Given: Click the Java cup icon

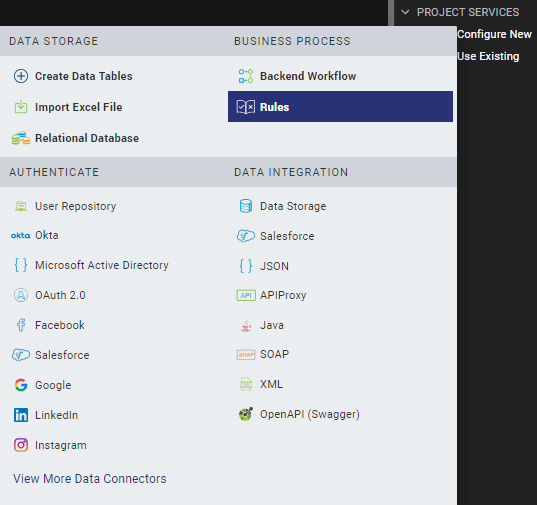Looking at the screenshot, I should pos(246,325).
